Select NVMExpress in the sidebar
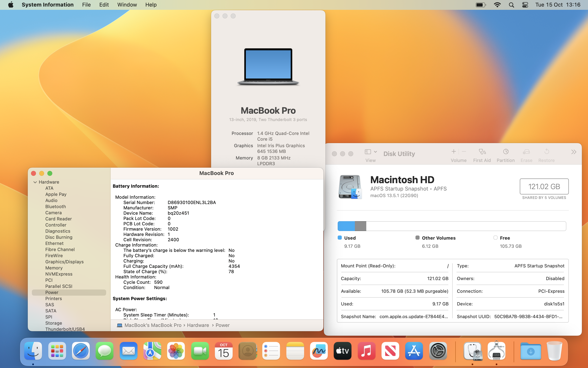588x368 pixels. (59, 274)
